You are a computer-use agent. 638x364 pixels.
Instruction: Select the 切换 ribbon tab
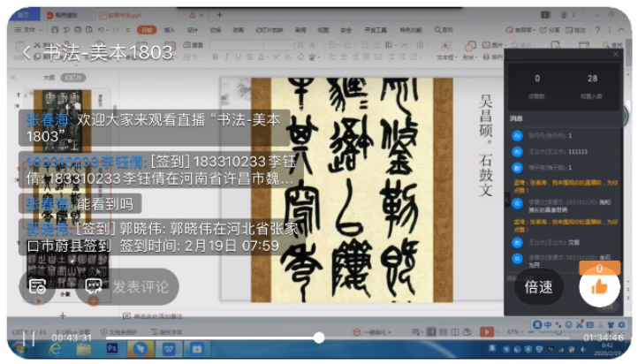(x=216, y=30)
